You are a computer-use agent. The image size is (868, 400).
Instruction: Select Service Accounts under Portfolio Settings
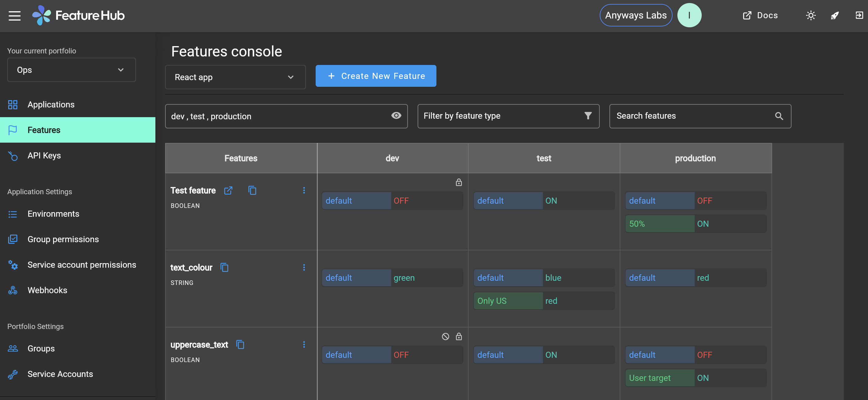pyautogui.click(x=60, y=374)
